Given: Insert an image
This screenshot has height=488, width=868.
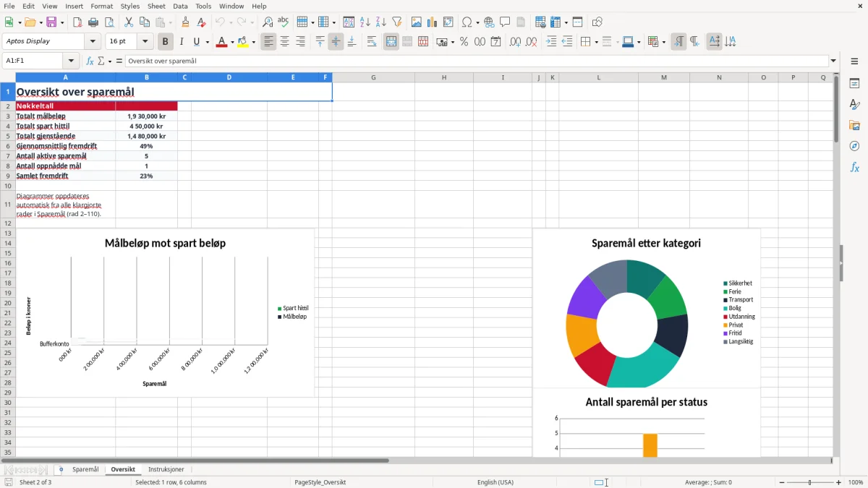Looking at the screenshot, I should click(x=417, y=22).
